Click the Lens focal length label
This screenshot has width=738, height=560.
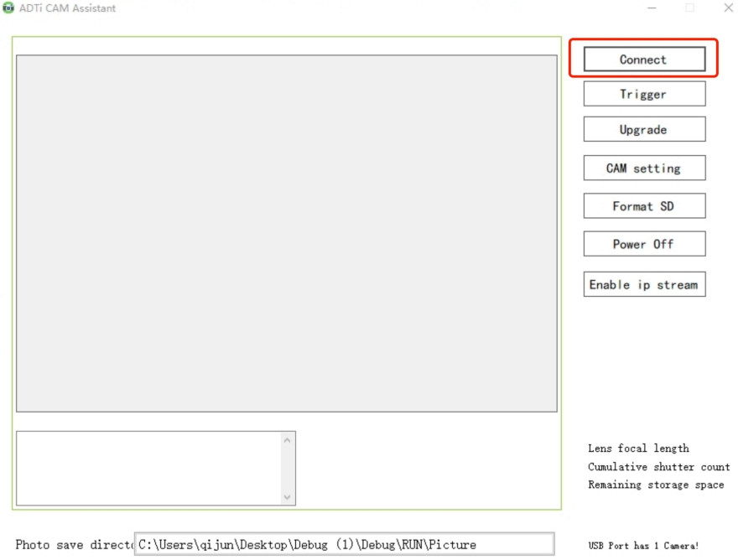(638, 449)
